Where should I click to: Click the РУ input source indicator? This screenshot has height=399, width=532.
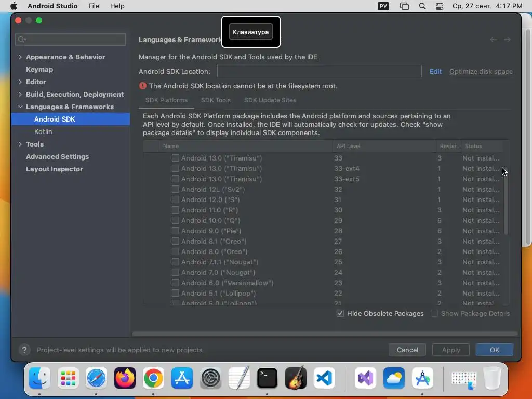click(x=383, y=6)
